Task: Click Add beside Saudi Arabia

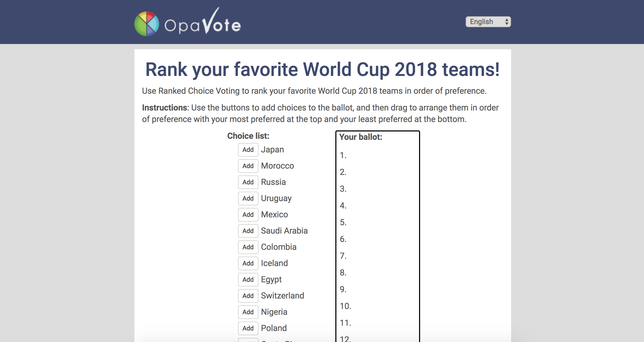Action: (248, 231)
